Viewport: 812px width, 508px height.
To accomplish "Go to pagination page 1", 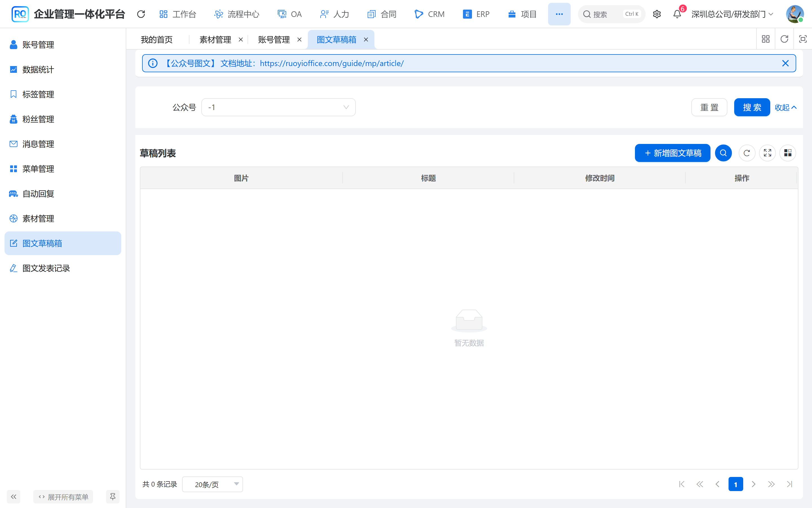I will (x=736, y=484).
